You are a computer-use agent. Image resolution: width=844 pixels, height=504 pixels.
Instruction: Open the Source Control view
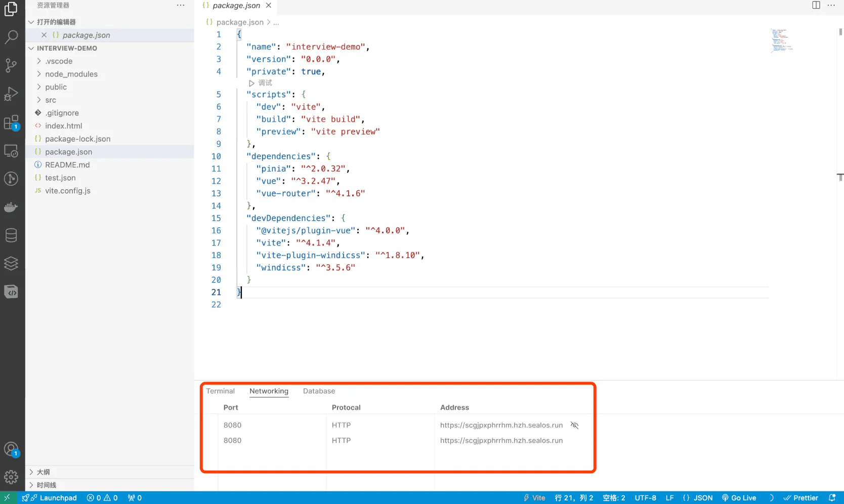(11, 65)
